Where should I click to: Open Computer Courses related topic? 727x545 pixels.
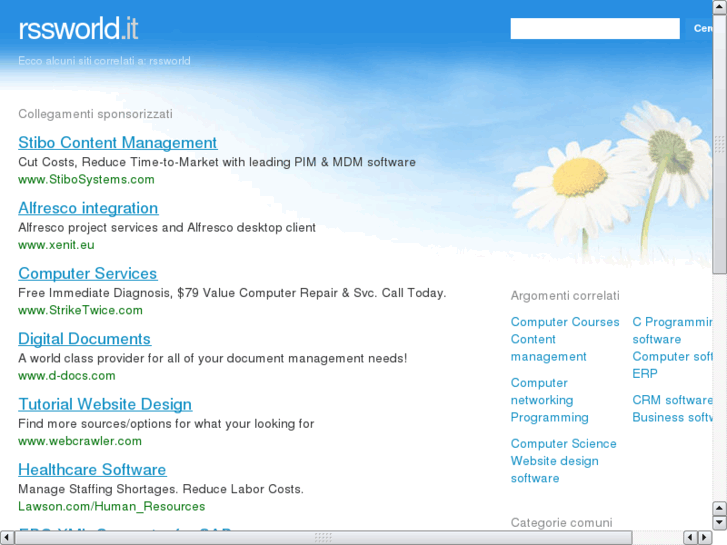click(x=565, y=322)
